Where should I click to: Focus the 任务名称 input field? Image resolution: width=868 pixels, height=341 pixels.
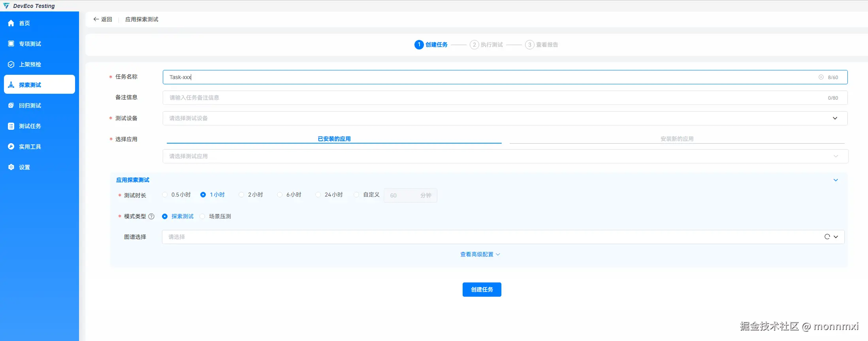click(505, 77)
